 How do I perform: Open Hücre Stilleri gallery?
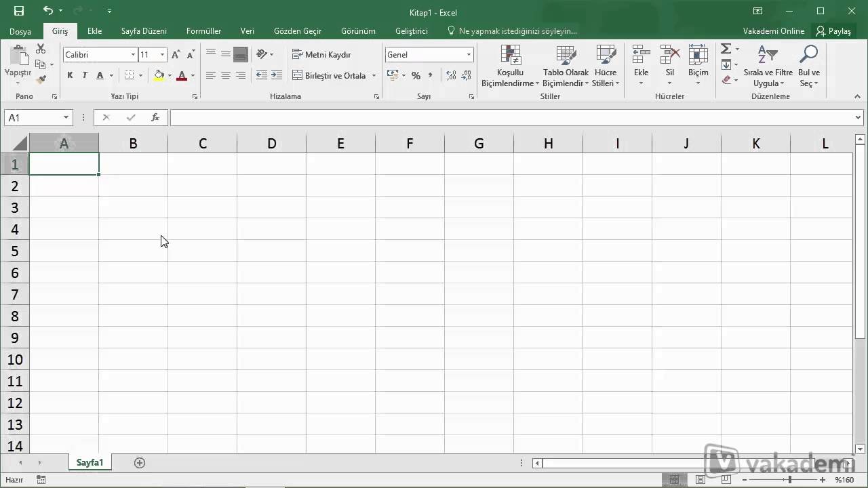coord(605,66)
